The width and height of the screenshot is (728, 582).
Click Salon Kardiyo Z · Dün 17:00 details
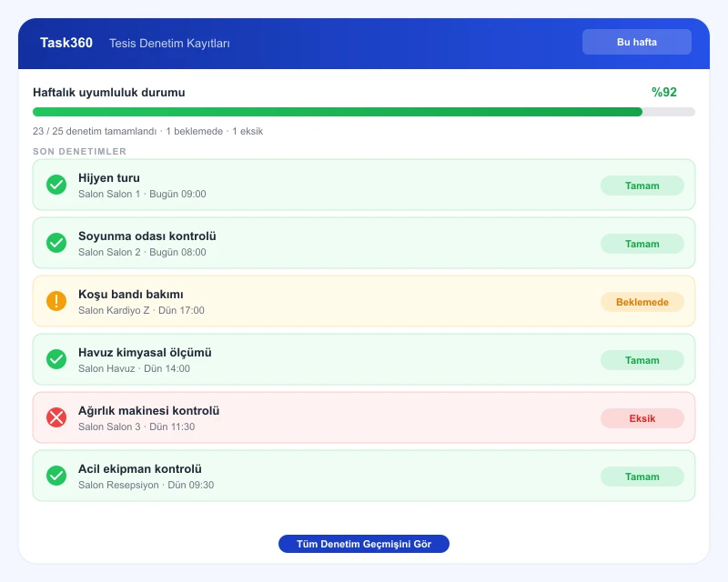pos(141,310)
